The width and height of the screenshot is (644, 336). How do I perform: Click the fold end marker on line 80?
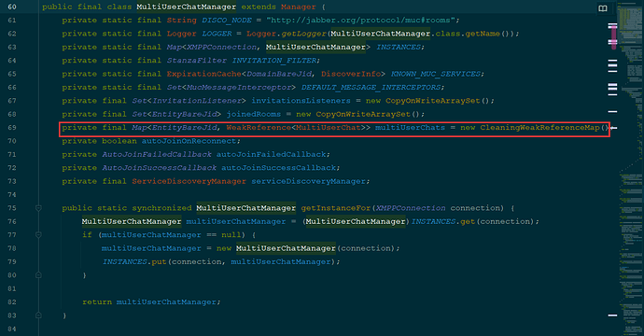coord(38,275)
